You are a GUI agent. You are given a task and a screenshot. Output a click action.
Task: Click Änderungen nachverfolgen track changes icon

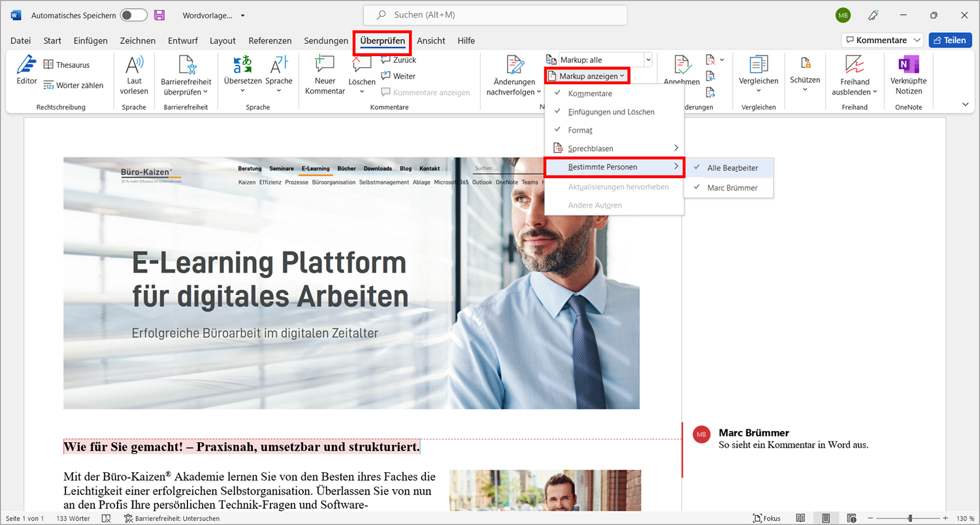pyautogui.click(x=515, y=65)
